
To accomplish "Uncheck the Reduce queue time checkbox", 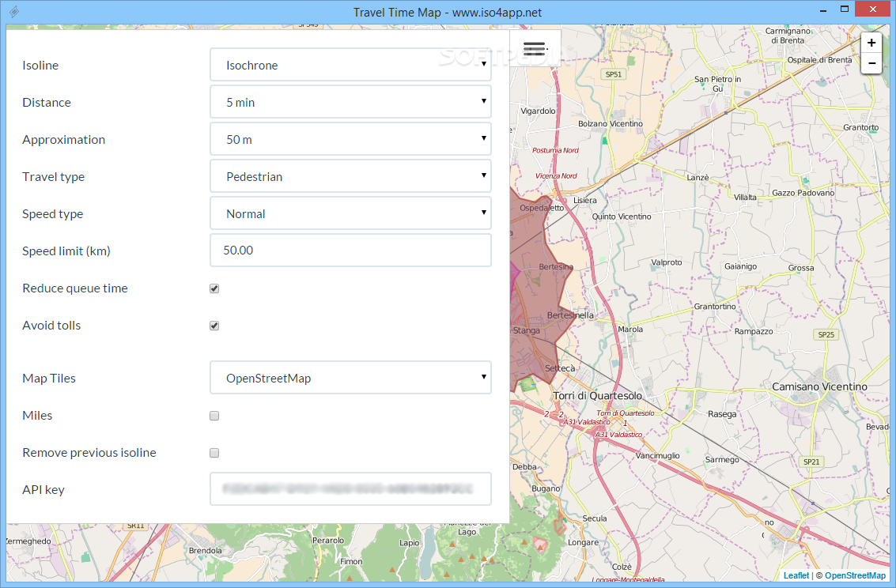I will pos(214,288).
